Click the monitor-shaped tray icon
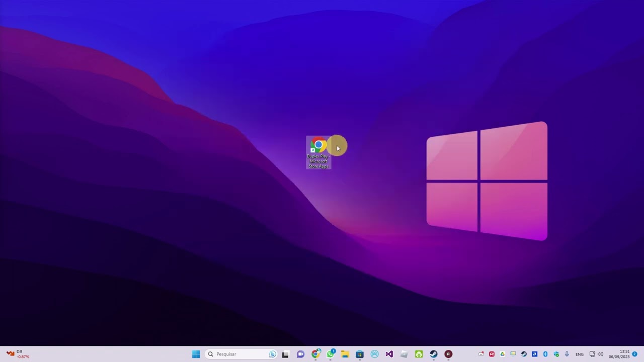644x362 pixels. (x=513, y=354)
